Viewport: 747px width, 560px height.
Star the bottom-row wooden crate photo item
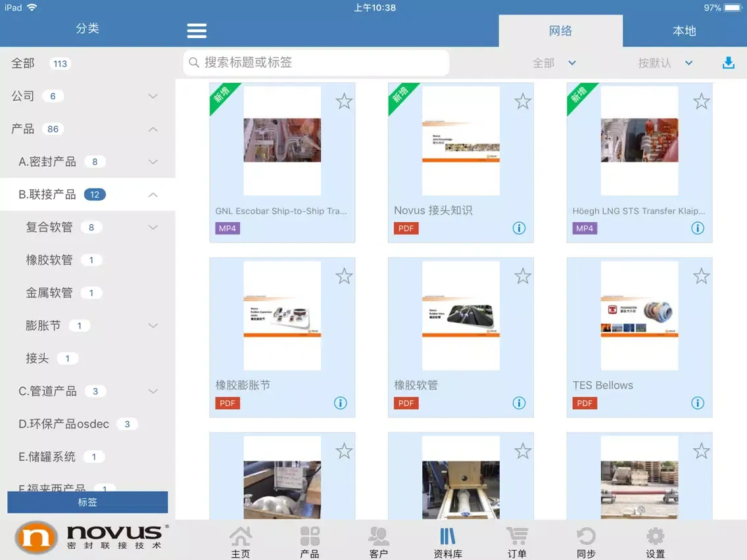(x=523, y=451)
